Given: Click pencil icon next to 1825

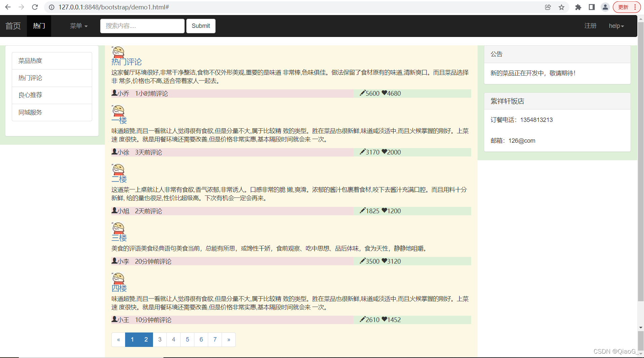Looking at the screenshot, I should tap(363, 210).
